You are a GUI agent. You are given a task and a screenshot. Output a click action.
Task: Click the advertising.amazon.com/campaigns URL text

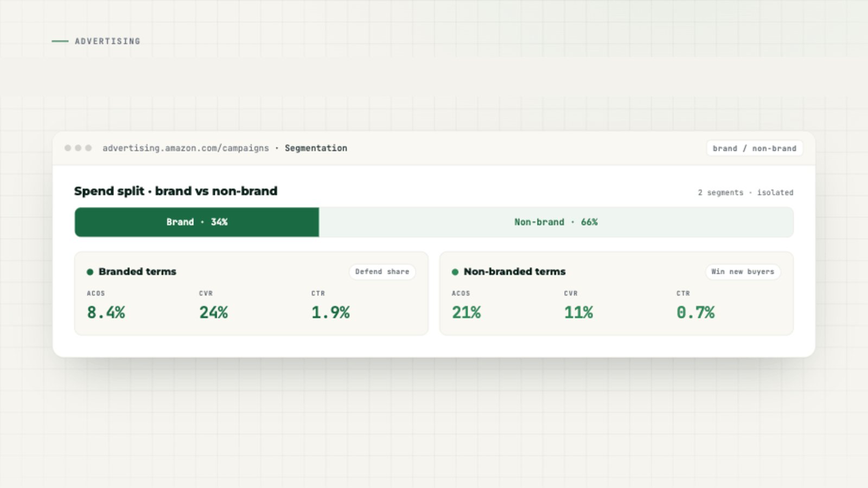[x=186, y=148]
